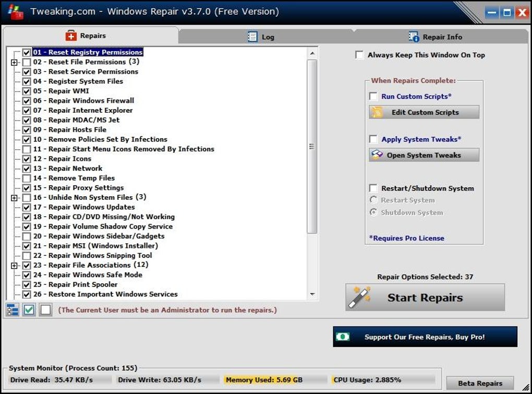Click the icon on Open System Tweaks

coord(377,155)
